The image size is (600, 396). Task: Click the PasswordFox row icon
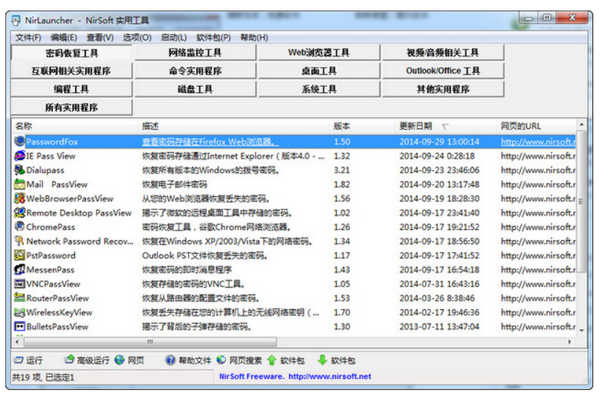click(x=20, y=141)
